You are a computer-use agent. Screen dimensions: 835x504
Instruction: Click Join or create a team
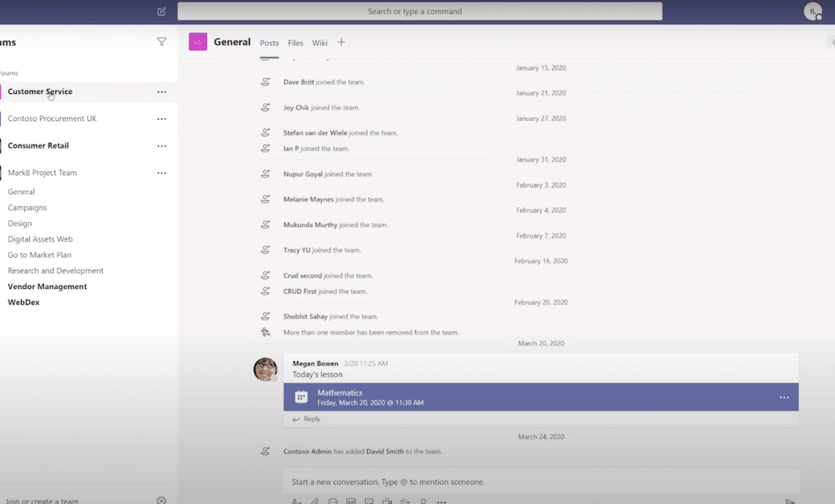[42, 501]
